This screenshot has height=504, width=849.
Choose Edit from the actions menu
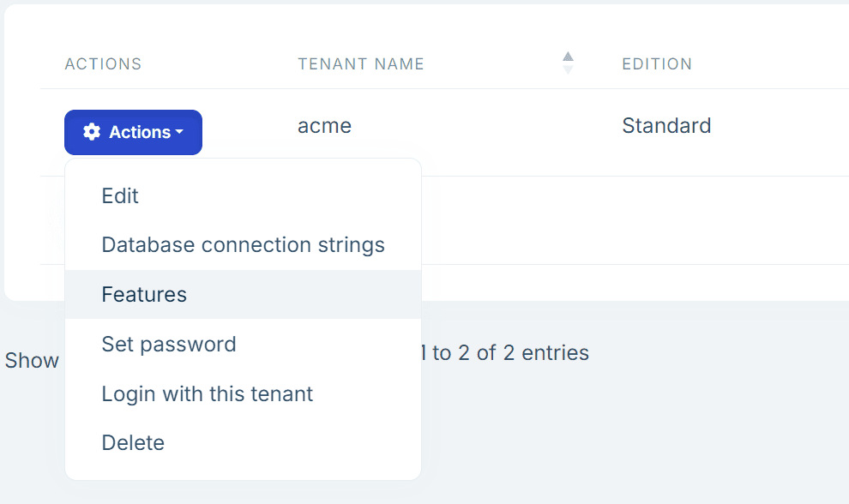[x=120, y=196]
